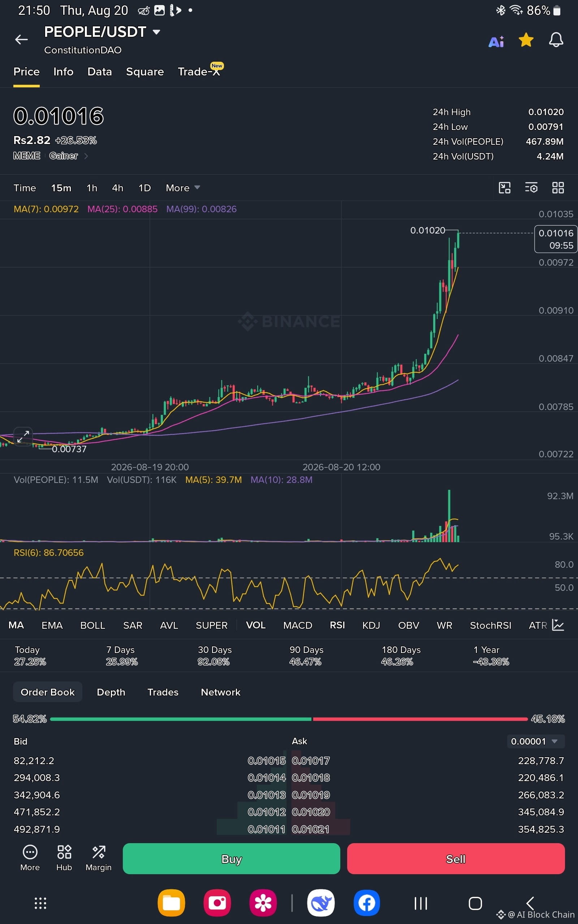This screenshot has height=924, width=578.
Task: Open the AI assistant icon
Action: click(x=496, y=41)
